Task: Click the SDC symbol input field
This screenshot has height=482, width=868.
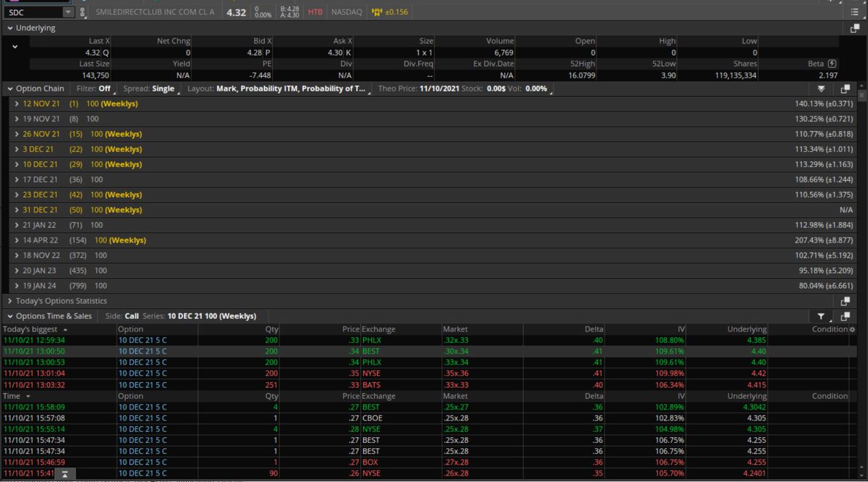Action: click(x=33, y=12)
